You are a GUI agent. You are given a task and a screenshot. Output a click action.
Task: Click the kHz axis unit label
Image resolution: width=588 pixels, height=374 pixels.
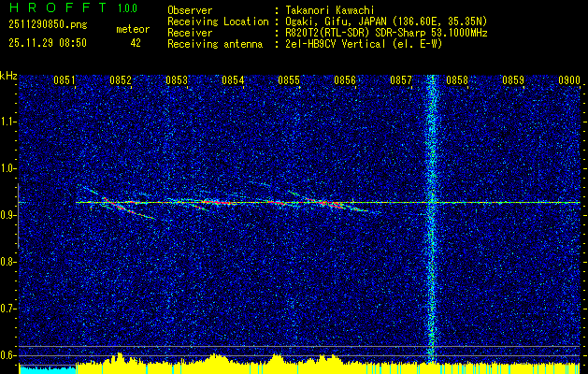(8, 76)
